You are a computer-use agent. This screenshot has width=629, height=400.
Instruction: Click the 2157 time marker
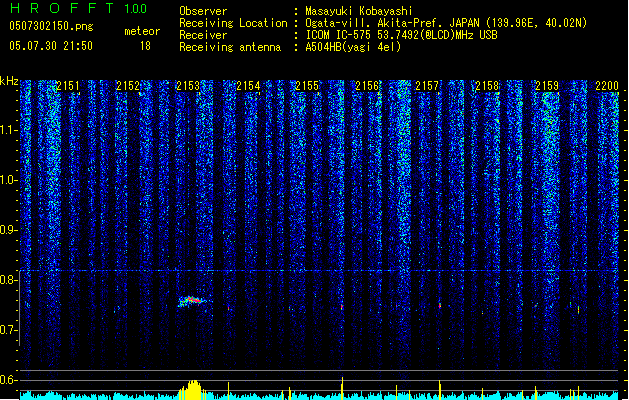(x=427, y=86)
